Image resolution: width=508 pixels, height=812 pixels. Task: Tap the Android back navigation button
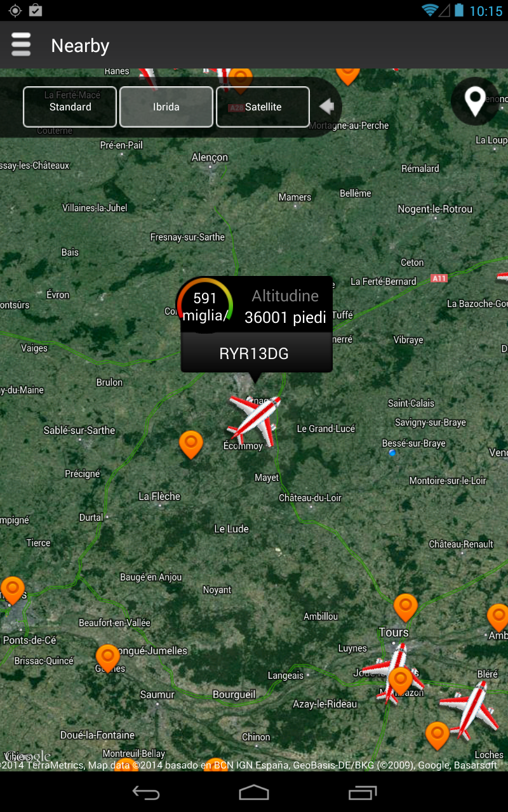(x=145, y=792)
